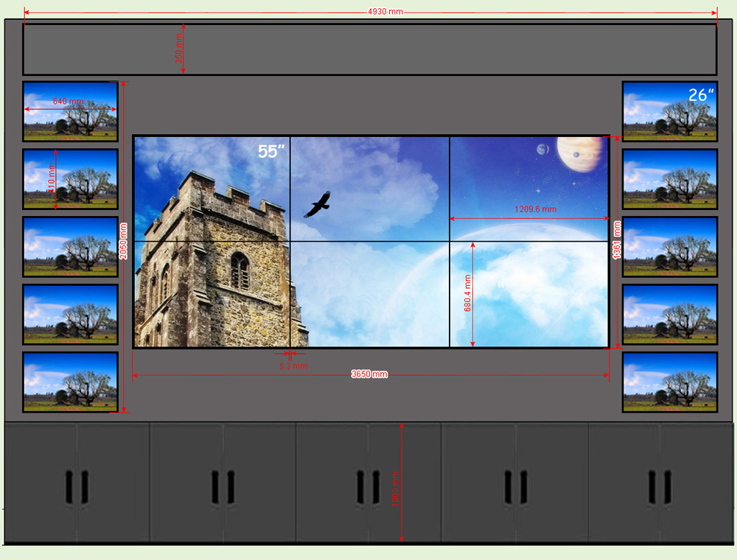Click the flying bird silhouette
Screen dimensions: 737x560
pyautogui.click(x=317, y=204)
